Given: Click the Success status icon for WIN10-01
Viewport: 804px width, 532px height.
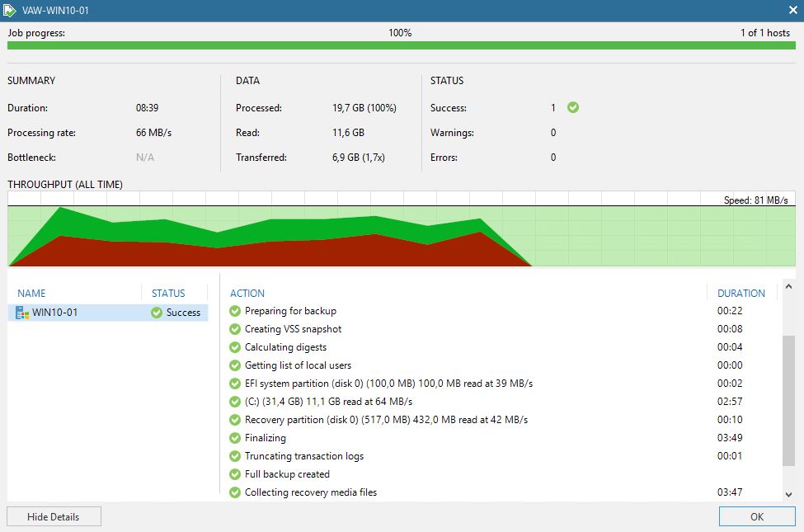Looking at the screenshot, I should pyautogui.click(x=157, y=313).
